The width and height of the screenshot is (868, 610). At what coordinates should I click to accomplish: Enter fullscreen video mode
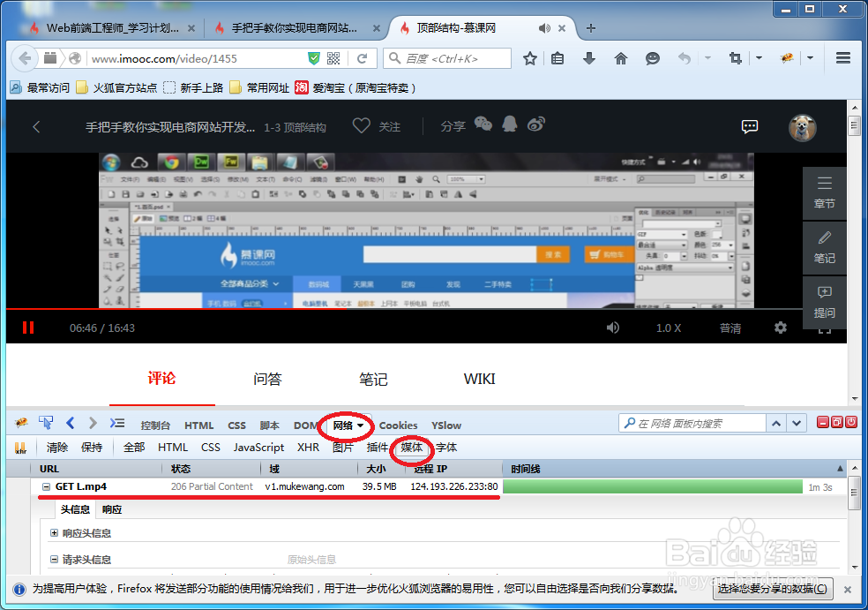point(825,331)
